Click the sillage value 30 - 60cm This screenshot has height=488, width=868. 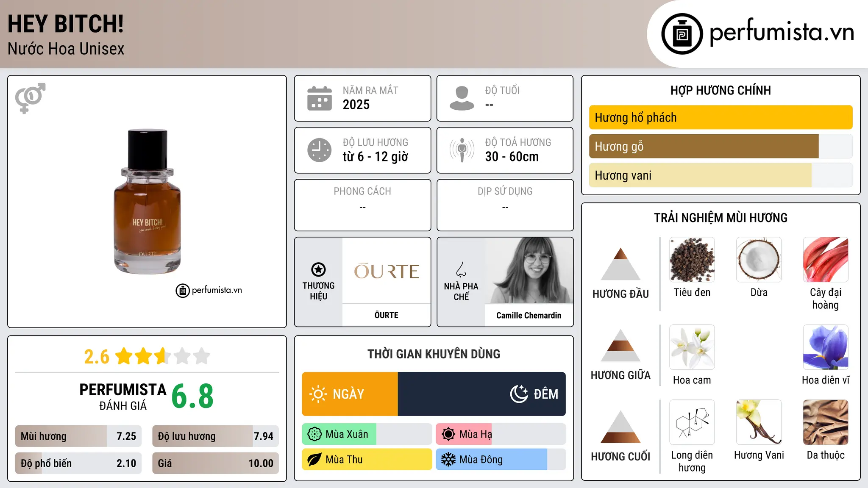[x=512, y=157]
